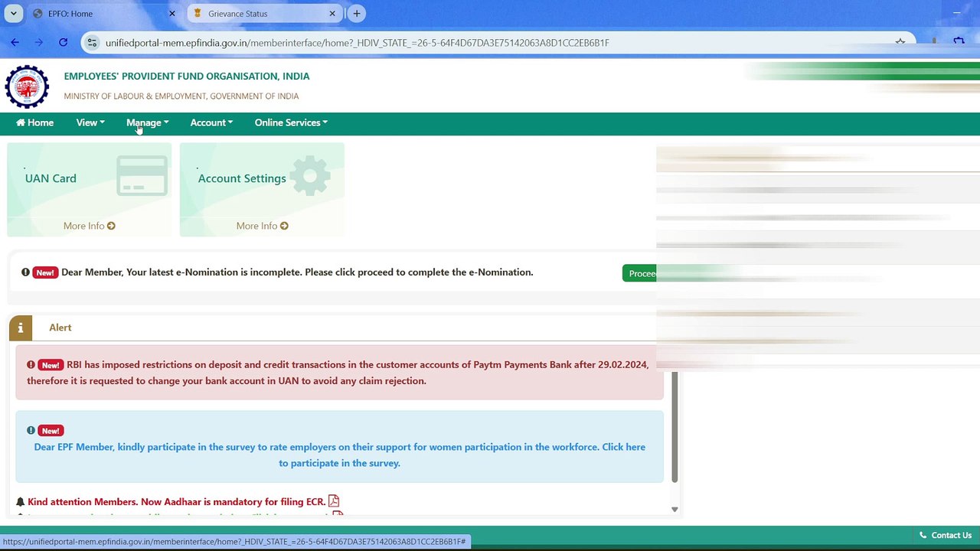Expand the Manage dropdown menu
The width and height of the screenshot is (980, 551).
(148, 122)
